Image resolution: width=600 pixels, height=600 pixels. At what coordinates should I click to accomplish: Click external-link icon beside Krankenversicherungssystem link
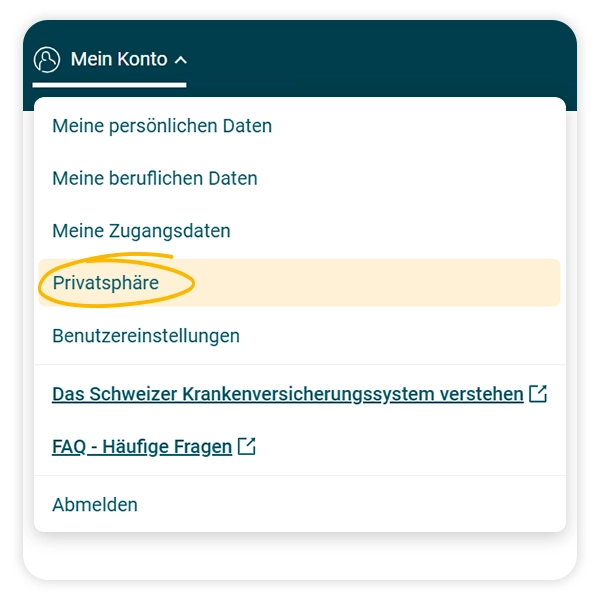coord(538,394)
